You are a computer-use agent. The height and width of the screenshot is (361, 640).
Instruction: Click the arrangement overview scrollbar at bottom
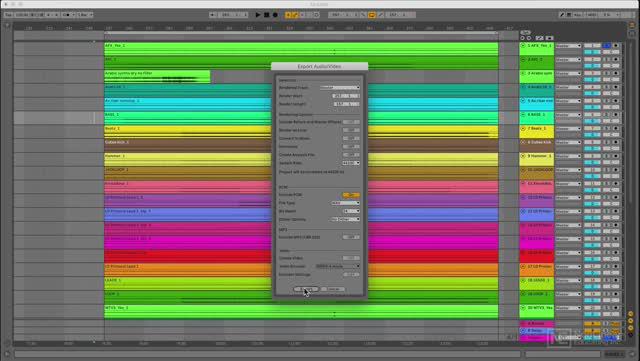pyautogui.click(x=267, y=354)
